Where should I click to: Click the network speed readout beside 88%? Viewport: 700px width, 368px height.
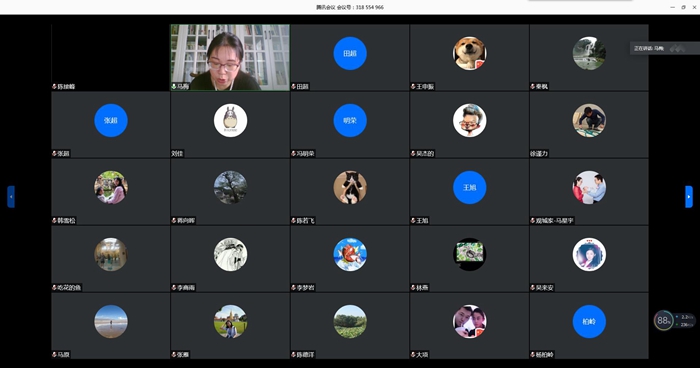pyautogui.click(x=685, y=321)
